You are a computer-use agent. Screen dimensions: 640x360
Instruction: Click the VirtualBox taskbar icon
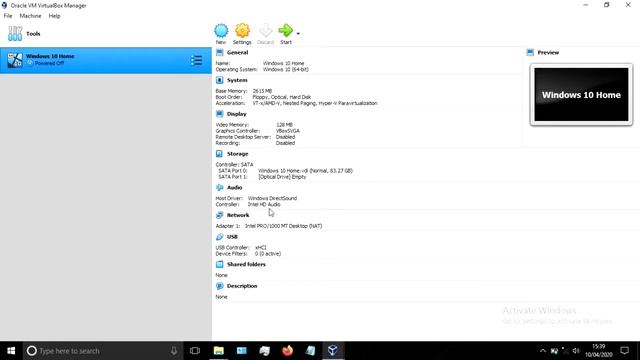tap(333, 351)
